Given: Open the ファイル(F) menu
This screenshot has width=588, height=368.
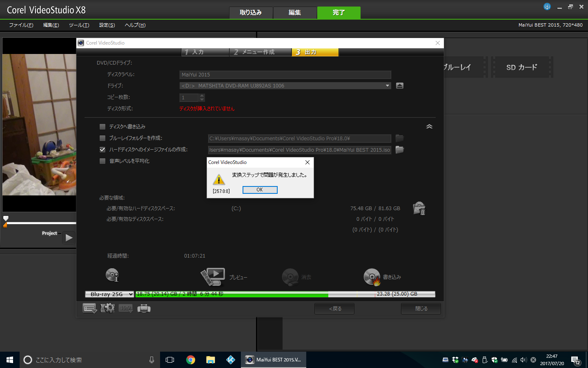Looking at the screenshot, I should 21,25.
